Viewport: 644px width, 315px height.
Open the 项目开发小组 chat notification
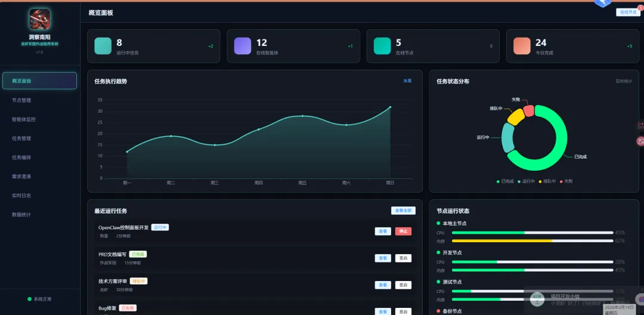tap(583, 299)
